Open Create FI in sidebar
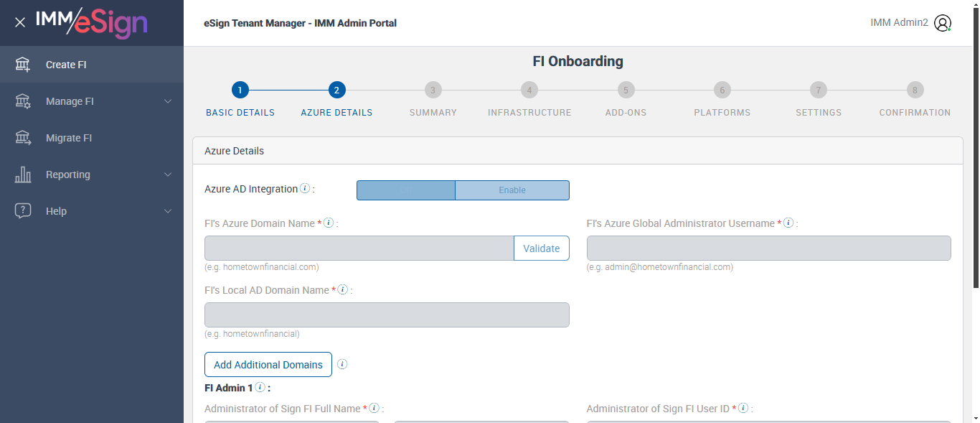 92,65
